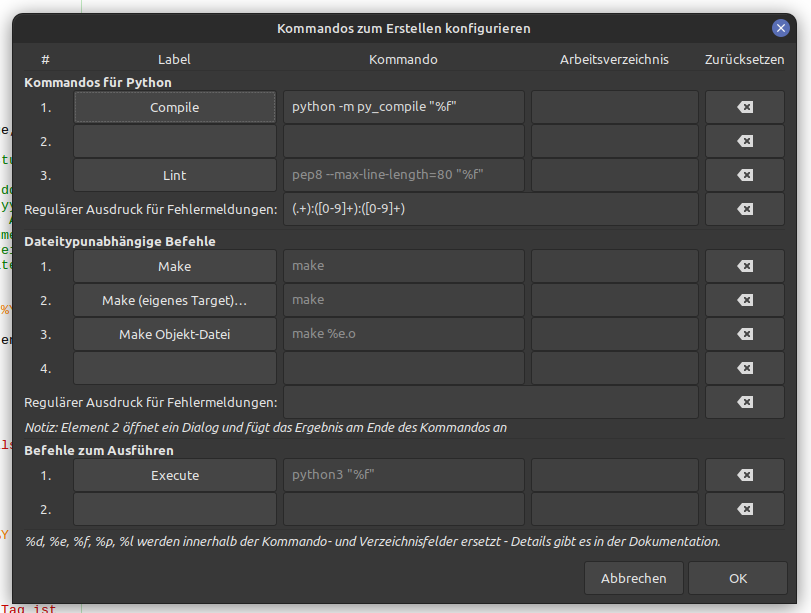Select the Compile working directory field

point(614,107)
